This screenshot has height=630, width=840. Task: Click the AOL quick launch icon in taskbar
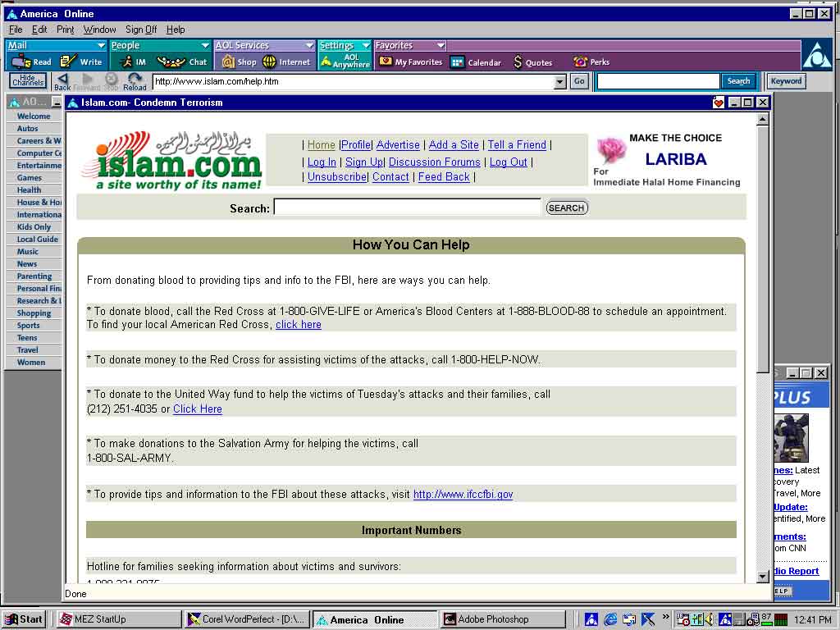click(591, 620)
